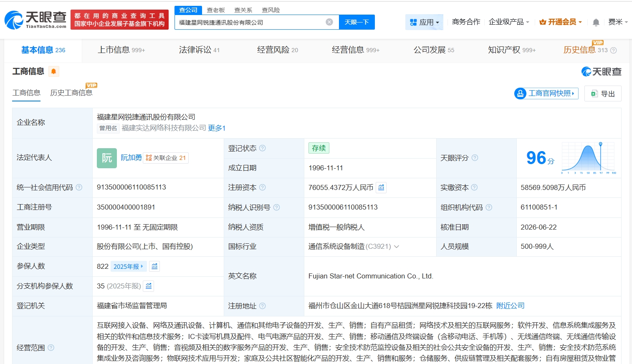
Task: Show help for 实缴资本
Action: coord(474,187)
